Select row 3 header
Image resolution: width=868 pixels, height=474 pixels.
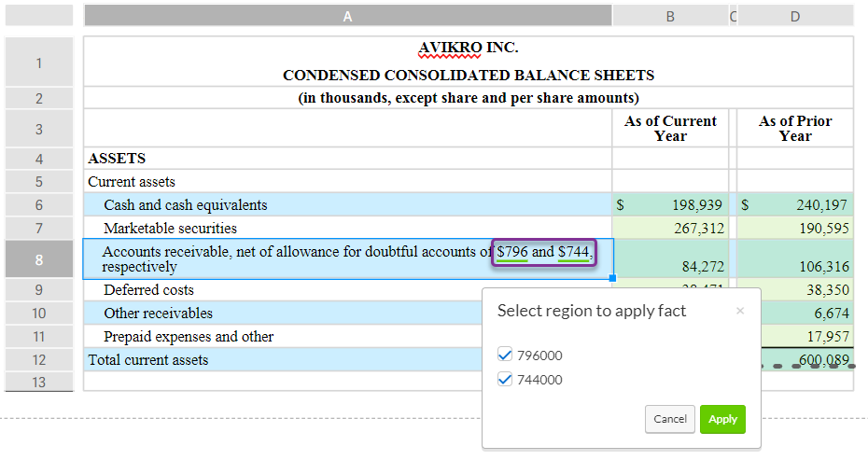(x=39, y=129)
